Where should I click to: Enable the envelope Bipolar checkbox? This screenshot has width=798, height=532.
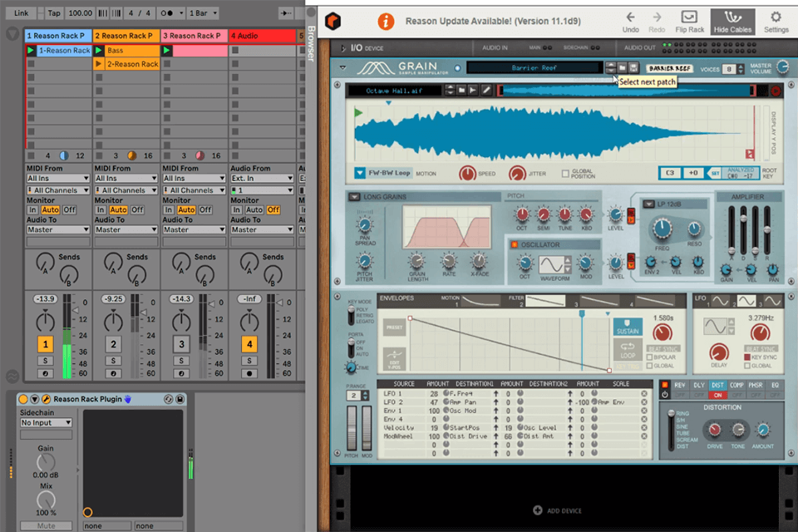pos(649,357)
